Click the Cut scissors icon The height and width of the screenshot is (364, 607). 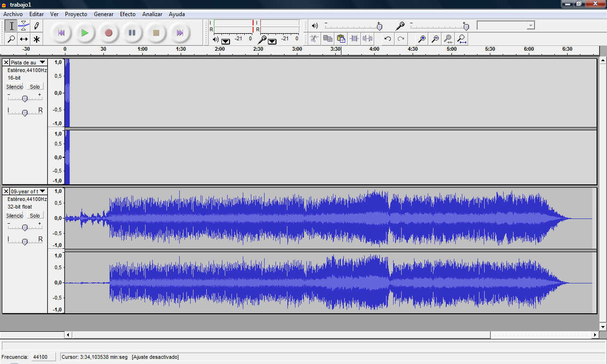click(x=314, y=39)
